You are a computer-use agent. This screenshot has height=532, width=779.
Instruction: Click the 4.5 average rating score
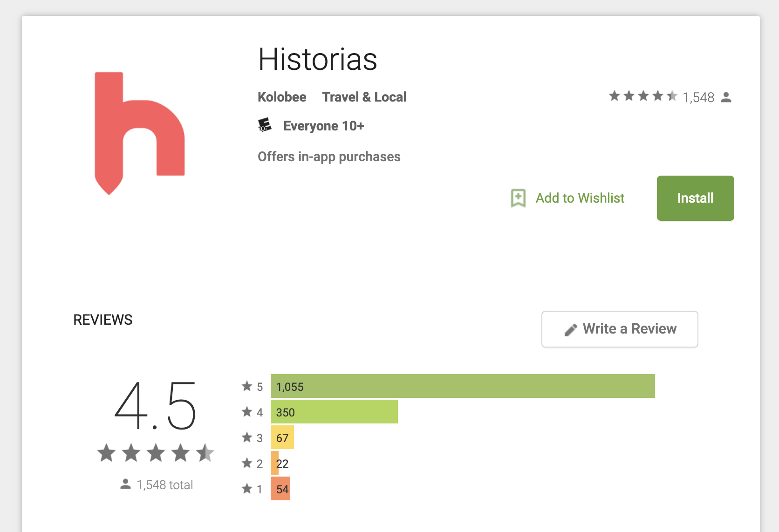[156, 405]
